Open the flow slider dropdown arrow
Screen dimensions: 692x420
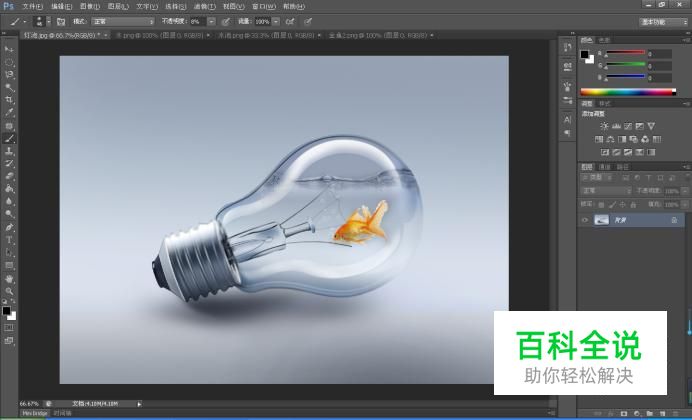[276, 21]
